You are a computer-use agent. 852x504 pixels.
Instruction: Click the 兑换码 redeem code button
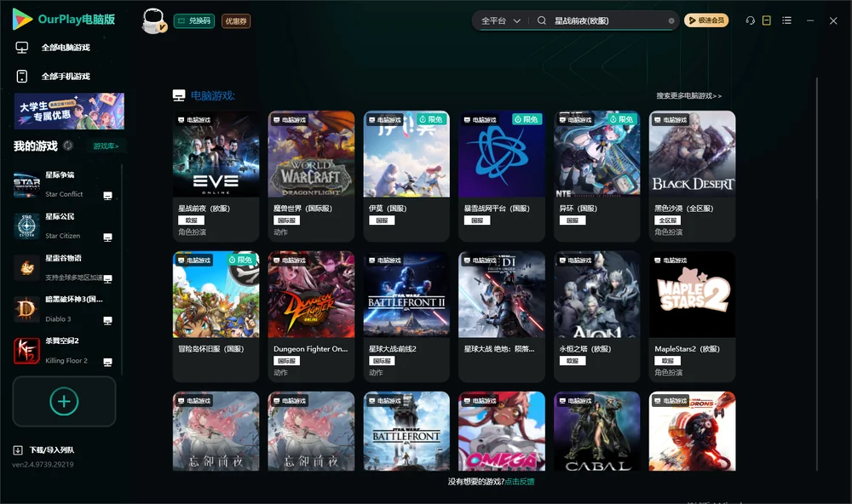coord(194,21)
